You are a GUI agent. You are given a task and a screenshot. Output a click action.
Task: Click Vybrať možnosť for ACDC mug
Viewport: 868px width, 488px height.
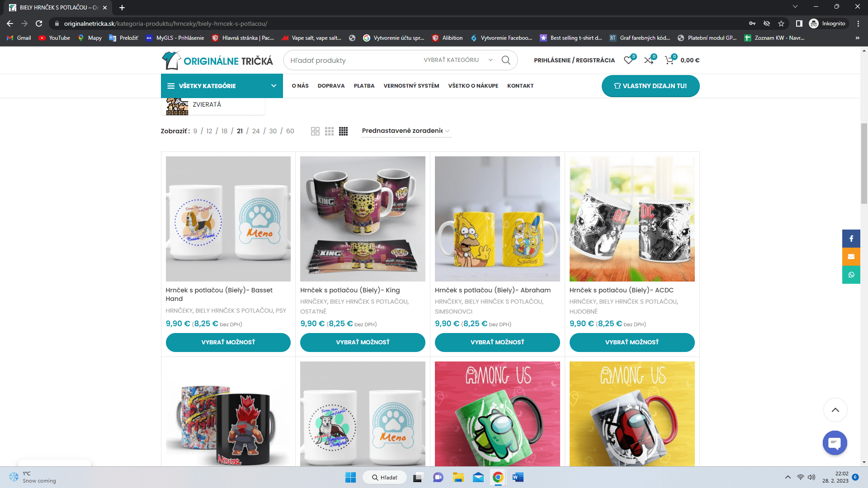pyautogui.click(x=632, y=343)
